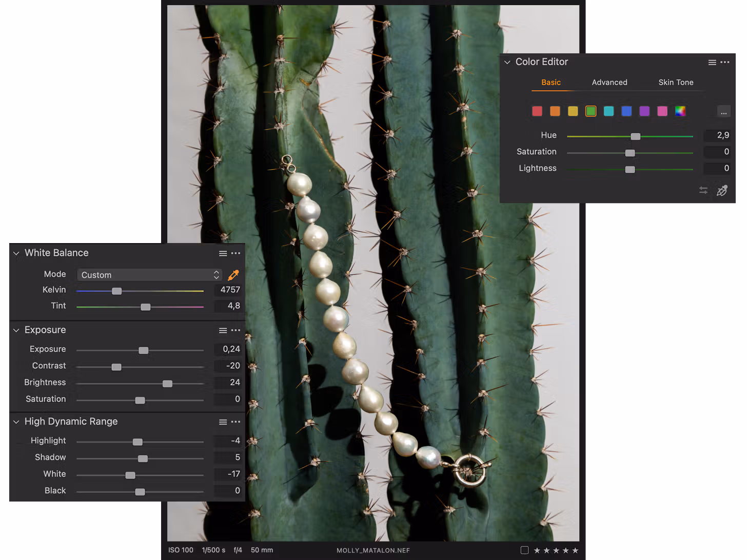This screenshot has height=560, width=747.
Task: Switch to the Skin Tone tab
Action: pos(676,83)
